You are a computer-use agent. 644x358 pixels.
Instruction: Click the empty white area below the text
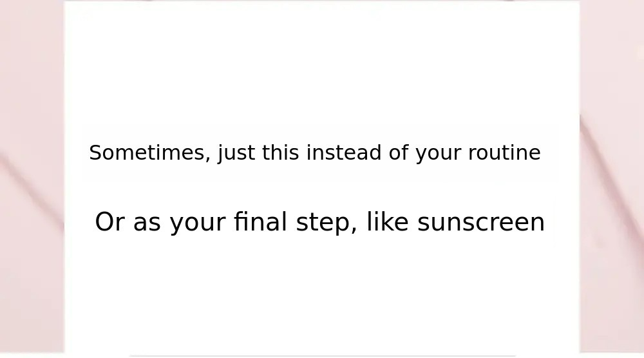(322, 296)
